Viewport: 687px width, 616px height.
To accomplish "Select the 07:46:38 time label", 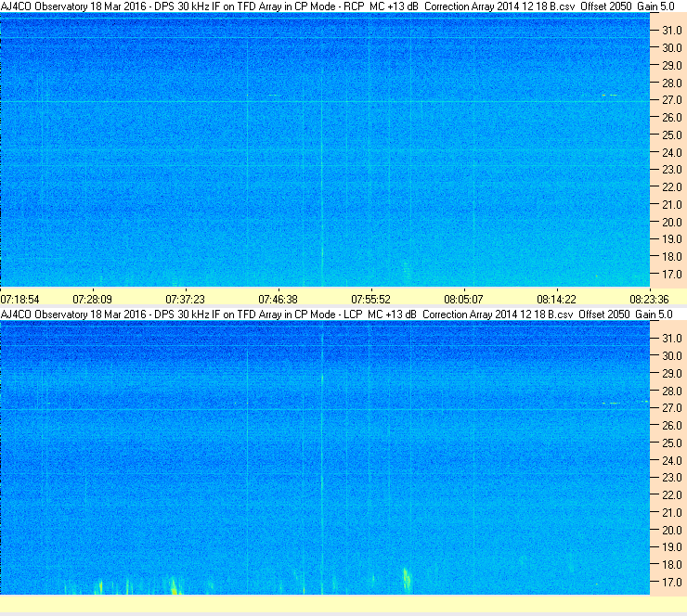I will (x=279, y=300).
